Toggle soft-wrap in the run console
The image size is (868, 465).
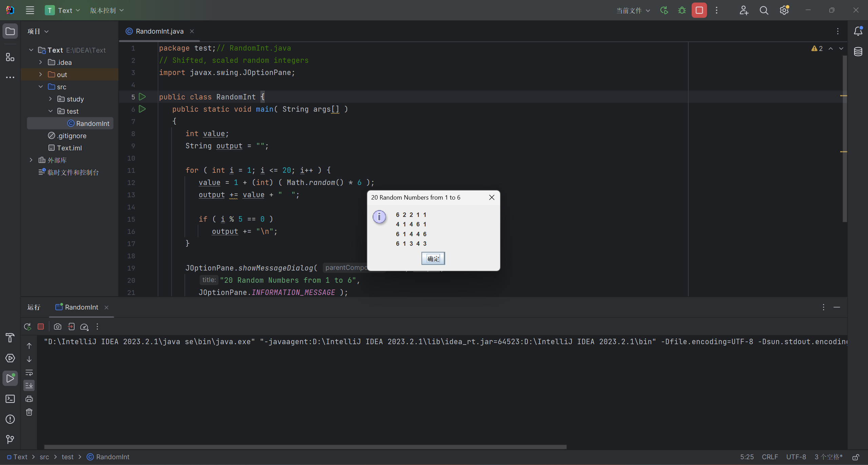click(29, 373)
